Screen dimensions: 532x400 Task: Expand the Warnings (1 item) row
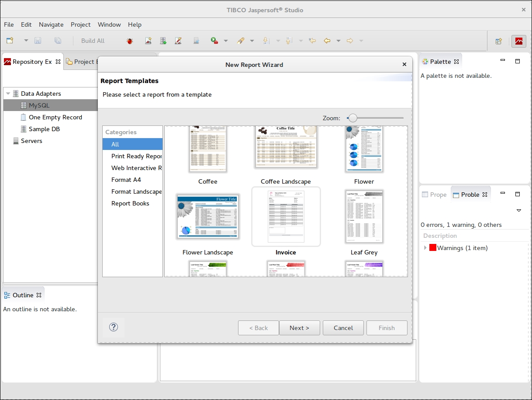coord(426,248)
